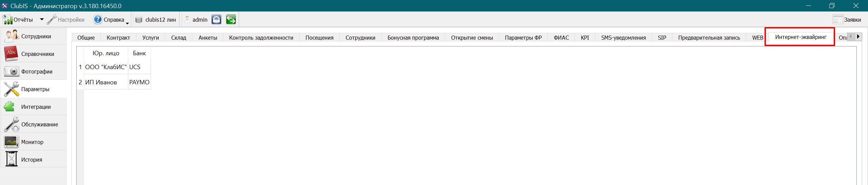Open Обслуживание sidebar section
The image size is (868, 185).
[x=33, y=124]
